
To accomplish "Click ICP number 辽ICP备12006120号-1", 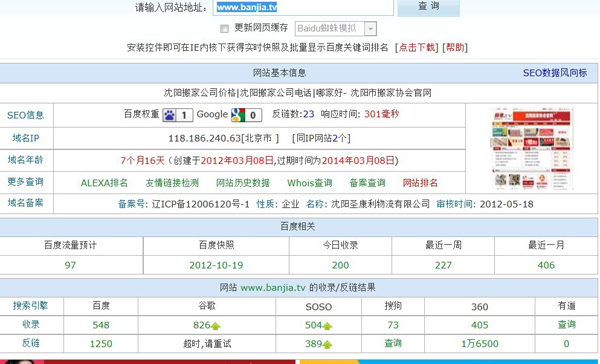I will pyautogui.click(x=201, y=204).
